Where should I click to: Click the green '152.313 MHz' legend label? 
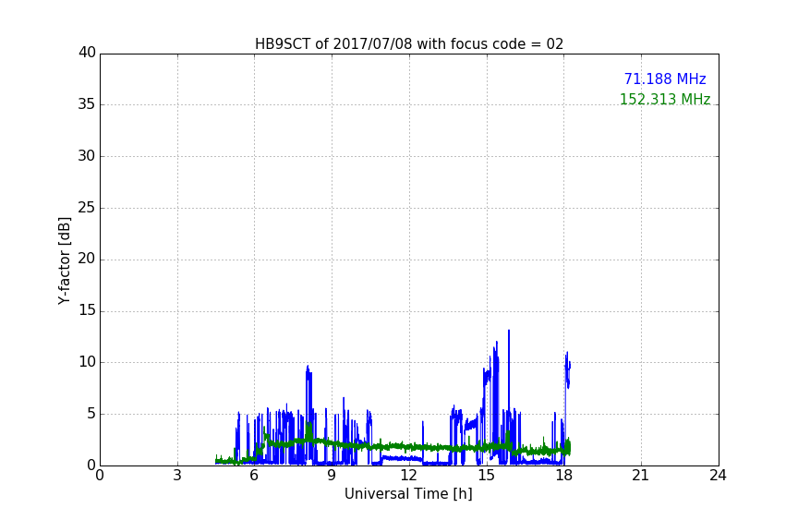tap(665, 99)
